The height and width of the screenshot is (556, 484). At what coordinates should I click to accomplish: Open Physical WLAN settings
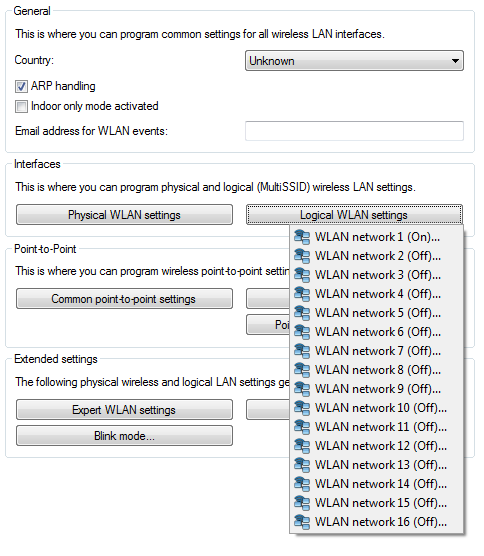124,215
